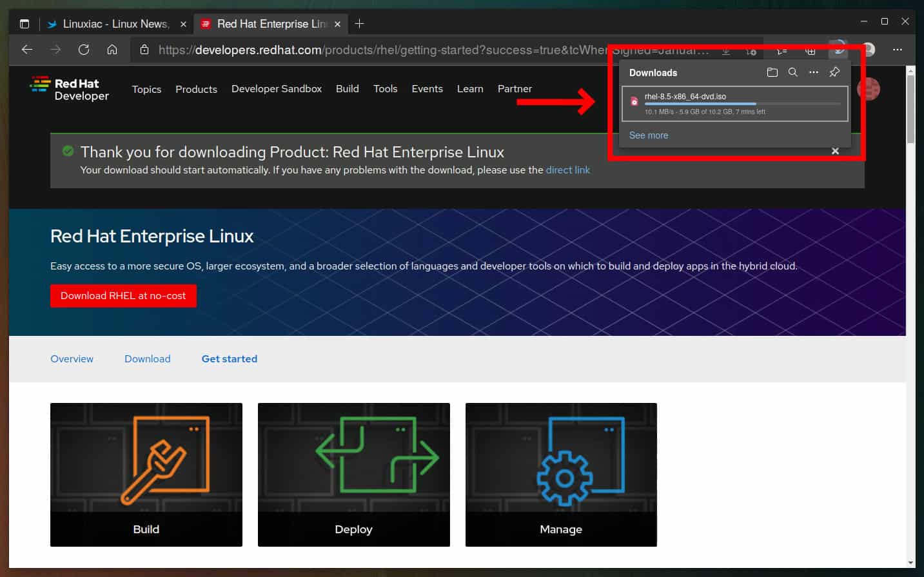Image resolution: width=924 pixels, height=577 pixels.
Task: Open a new browser tab with the plus
Action: (x=359, y=23)
